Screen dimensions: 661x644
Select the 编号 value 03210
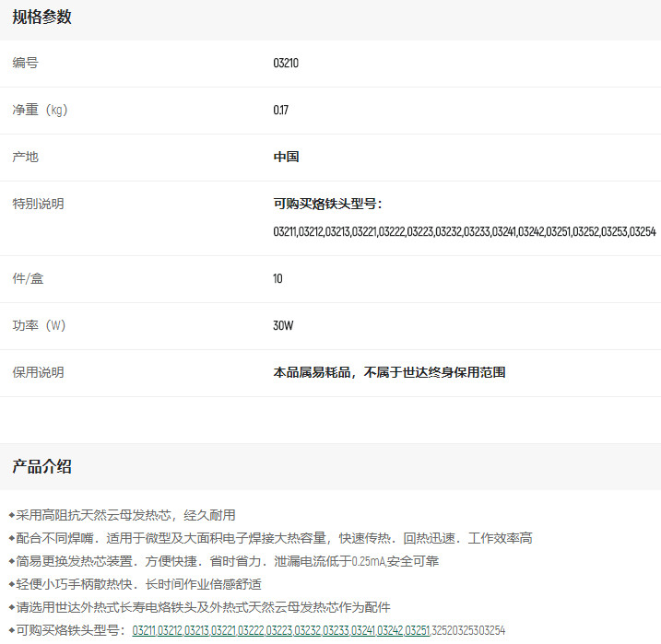click(286, 64)
